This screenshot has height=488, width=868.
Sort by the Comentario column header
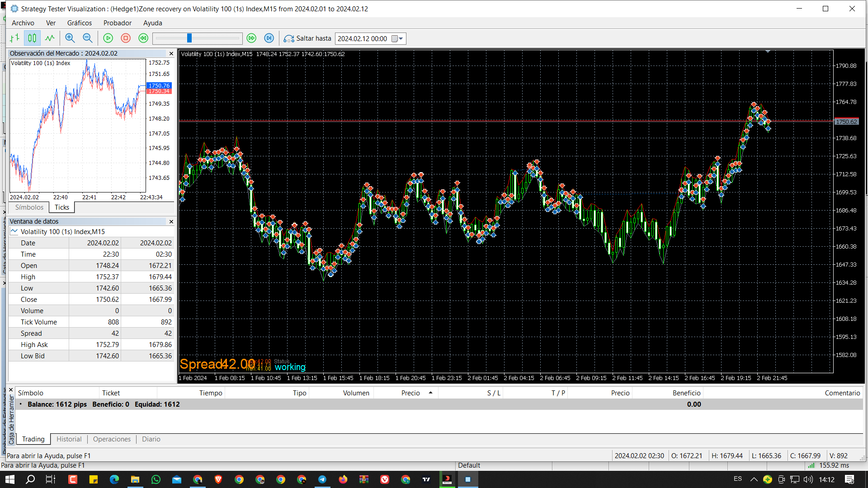click(783, 393)
